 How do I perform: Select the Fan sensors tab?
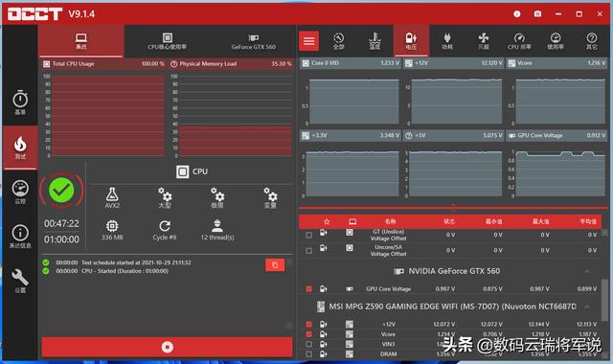point(484,40)
